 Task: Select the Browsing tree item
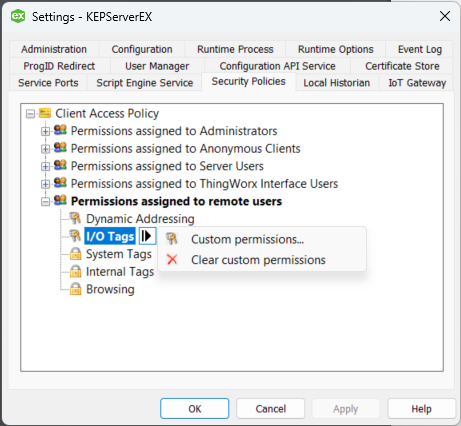click(x=110, y=289)
